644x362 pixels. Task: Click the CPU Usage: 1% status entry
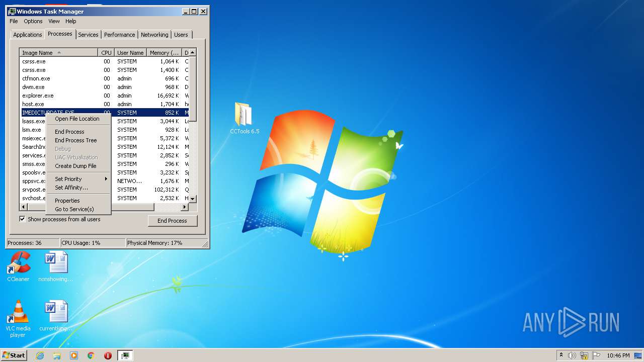tap(93, 243)
